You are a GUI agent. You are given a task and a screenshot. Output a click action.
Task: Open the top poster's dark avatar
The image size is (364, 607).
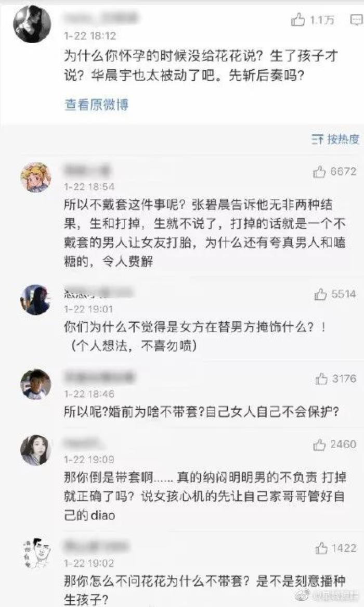pyautogui.click(x=32, y=24)
